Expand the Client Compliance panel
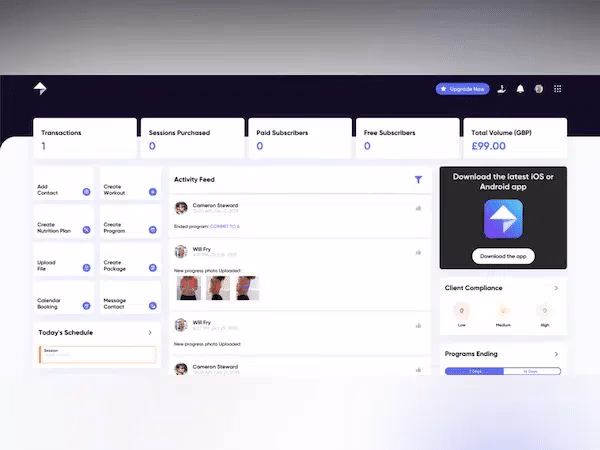The image size is (600, 450). point(556,288)
